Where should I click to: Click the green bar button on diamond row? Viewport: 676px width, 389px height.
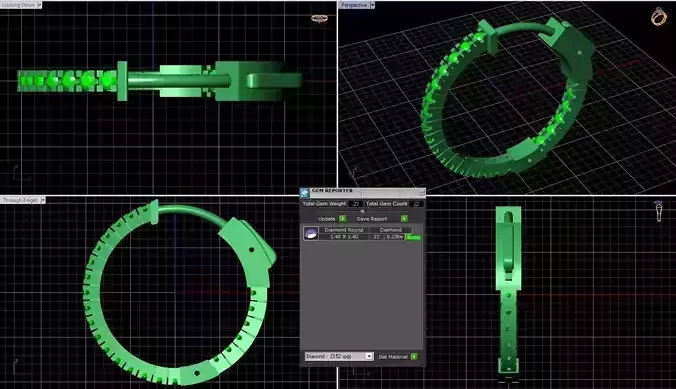(413, 237)
